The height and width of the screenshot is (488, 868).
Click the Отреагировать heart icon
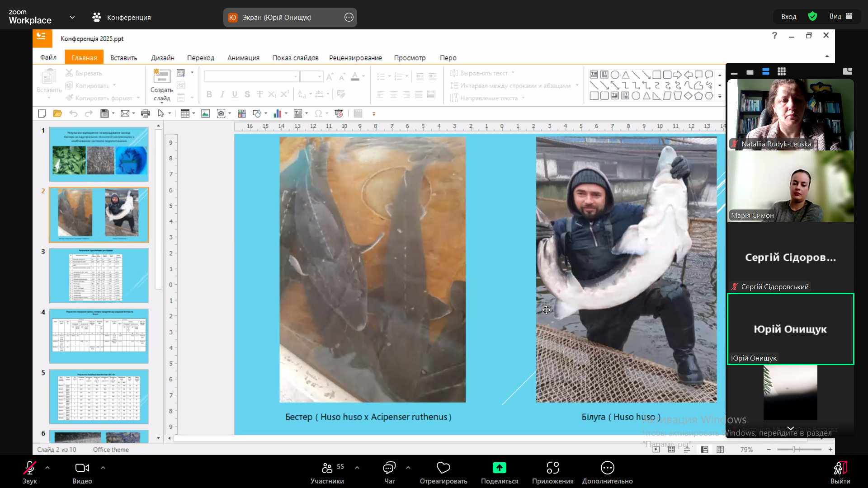[x=443, y=468]
